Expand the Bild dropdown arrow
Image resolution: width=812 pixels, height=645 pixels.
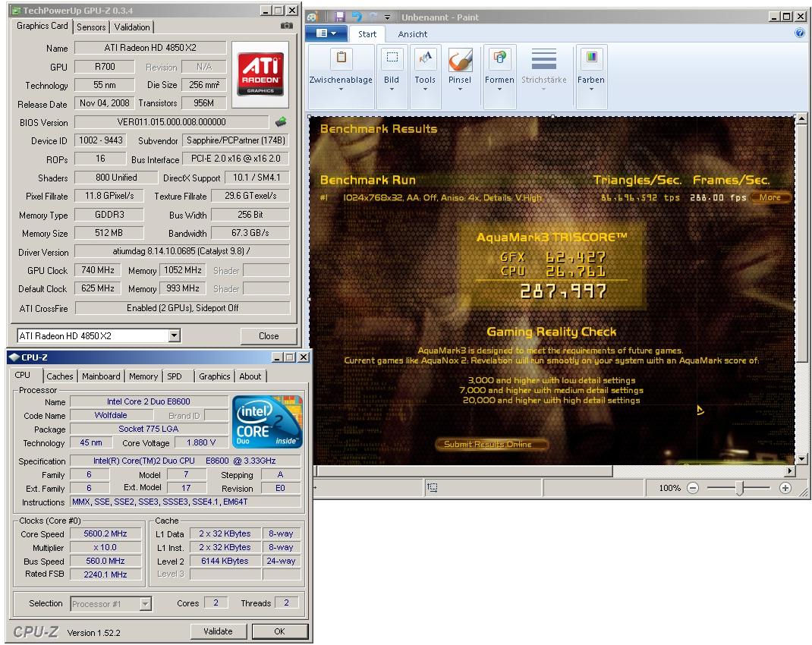click(x=392, y=89)
